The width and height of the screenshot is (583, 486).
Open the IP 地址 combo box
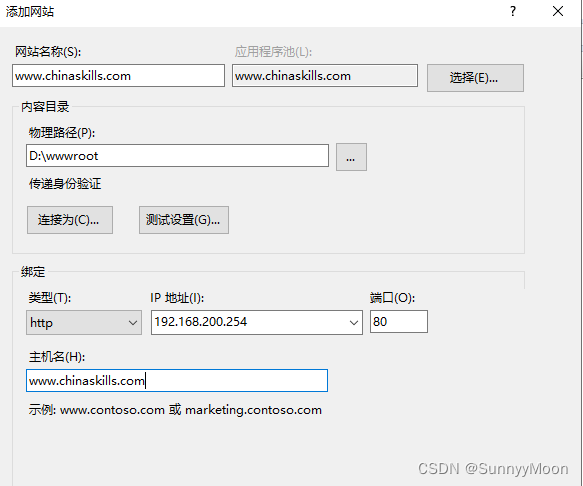(x=257, y=322)
